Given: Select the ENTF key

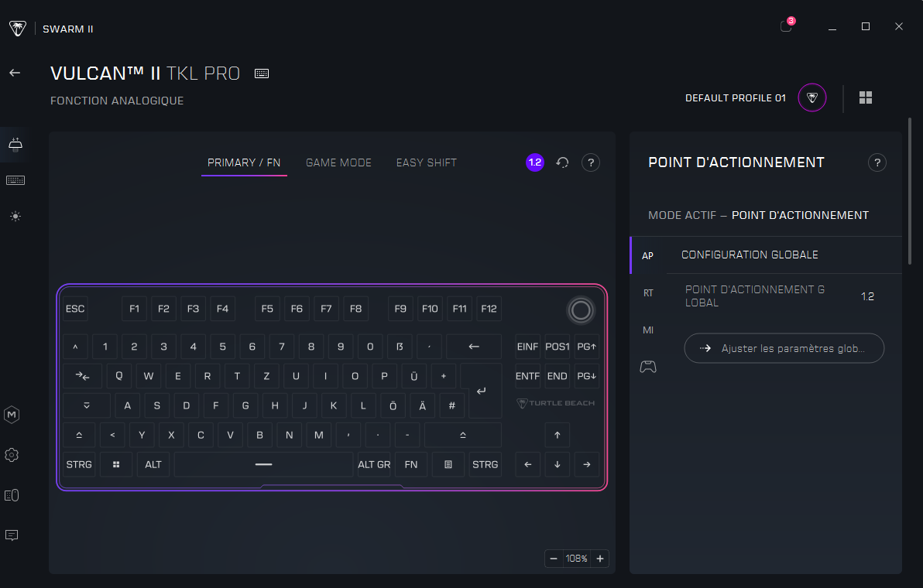Looking at the screenshot, I should (527, 376).
